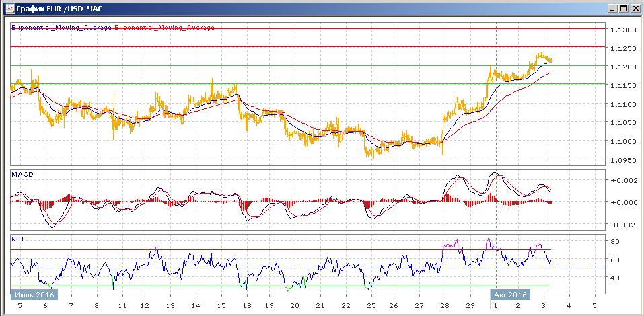Select the blue Exponential_Moving_Average legend label

(62, 28)
